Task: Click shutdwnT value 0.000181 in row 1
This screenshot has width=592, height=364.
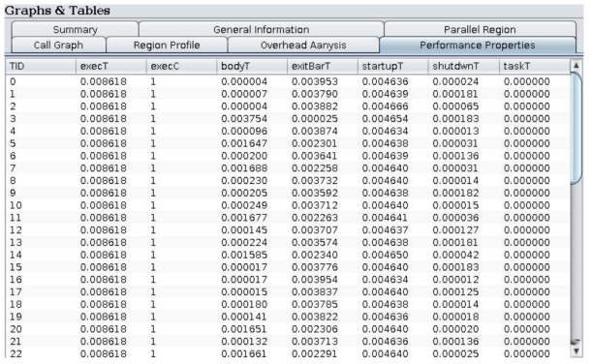Action: pos(455,94)
